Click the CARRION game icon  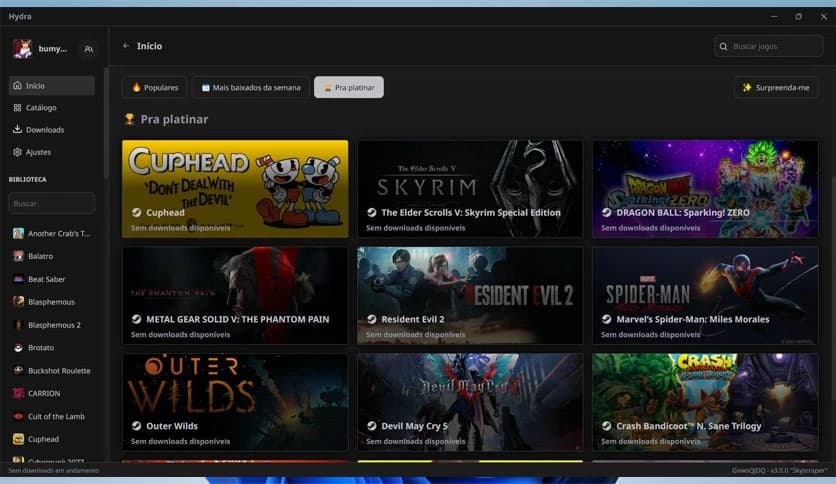[18, 393]
